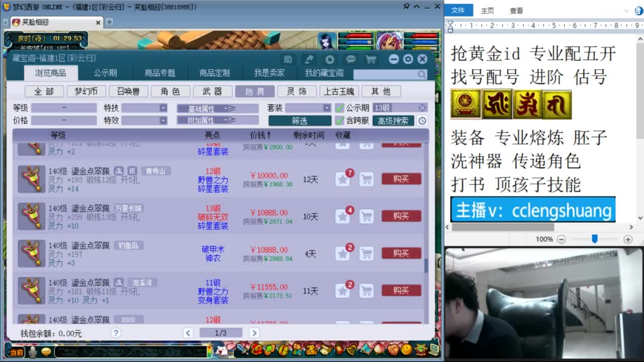Open the clock history icon beside 高级搜索
Viewport: 644px width, 362px height.
pyautogui.click(x=422, y=121)
